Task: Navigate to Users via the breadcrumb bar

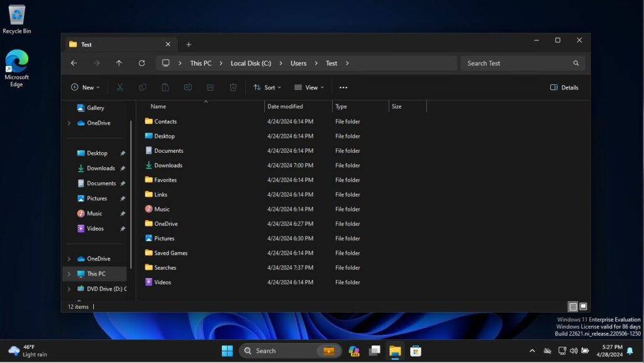Action: coord(298,63)
